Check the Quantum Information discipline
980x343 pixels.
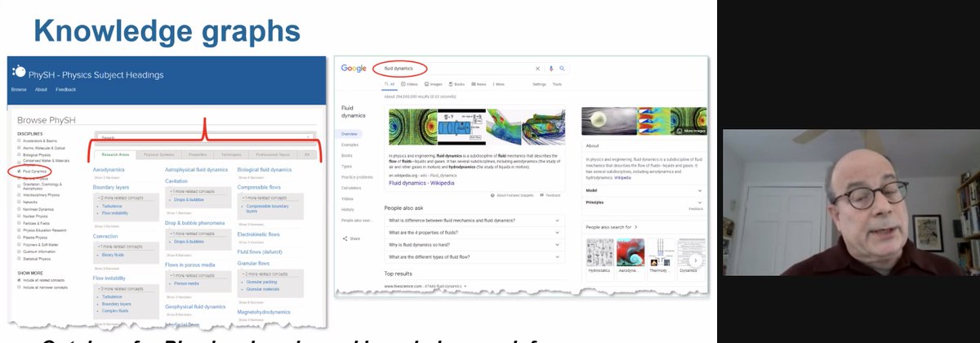pos(19,252)
